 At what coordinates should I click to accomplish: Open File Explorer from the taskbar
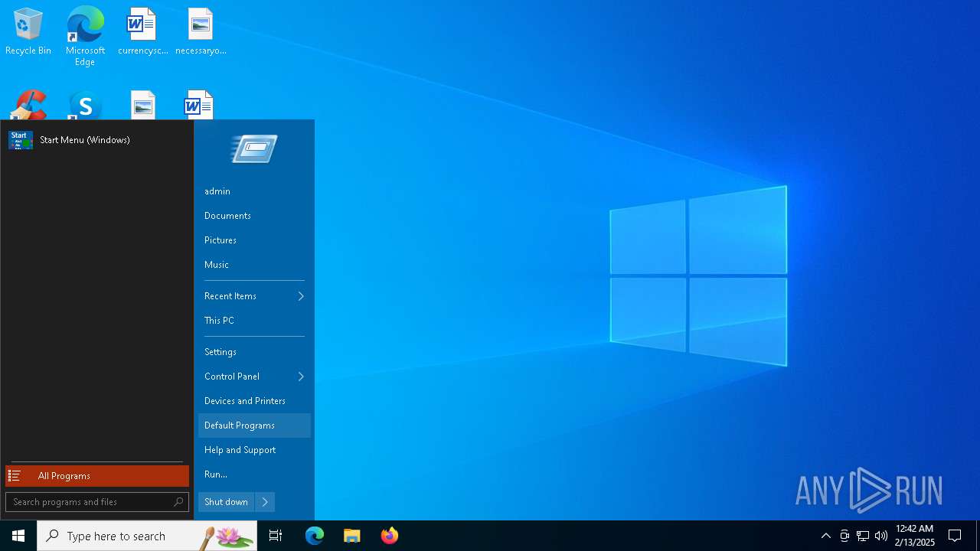point(352,536)
